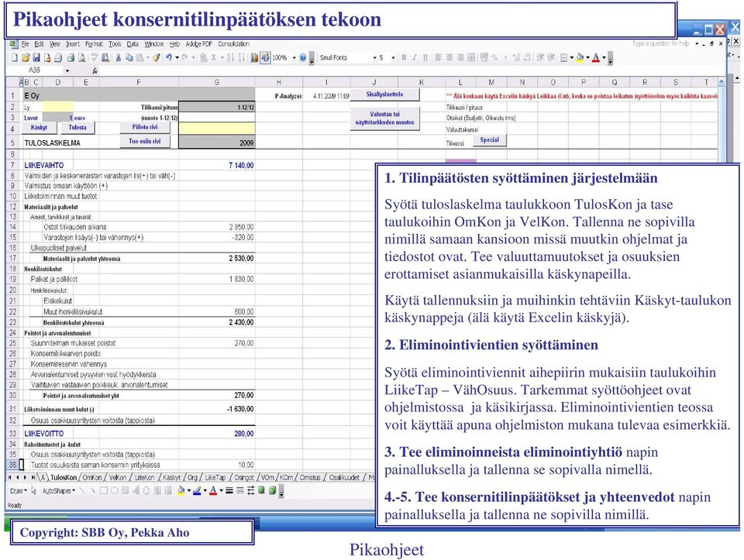Click the Open folder icon in toolbar
The height and width of the screenshot is (560, 744).
(26, 57)
